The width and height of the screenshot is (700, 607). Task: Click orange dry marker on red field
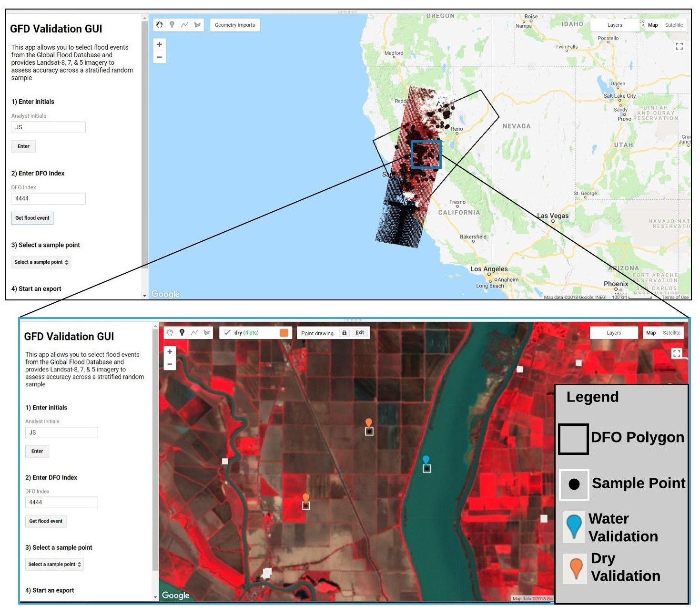[306, 499]
